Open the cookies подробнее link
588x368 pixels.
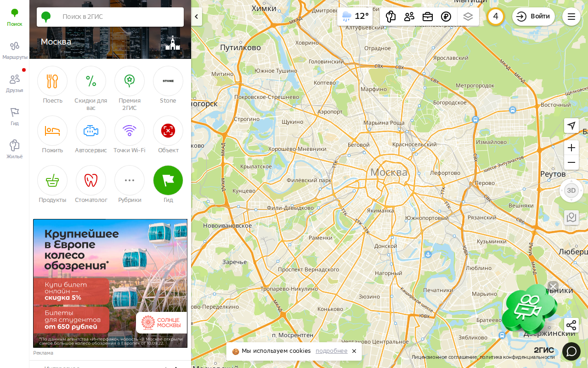coord(331,351)
